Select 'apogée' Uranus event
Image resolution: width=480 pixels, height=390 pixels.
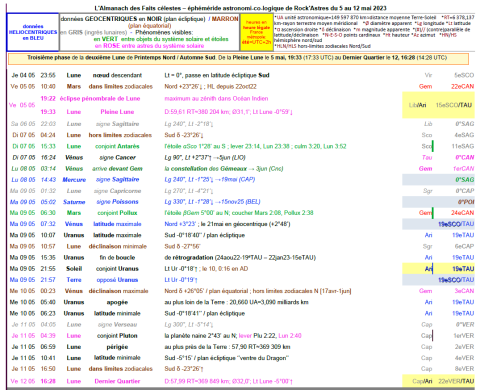coord(117,302)
